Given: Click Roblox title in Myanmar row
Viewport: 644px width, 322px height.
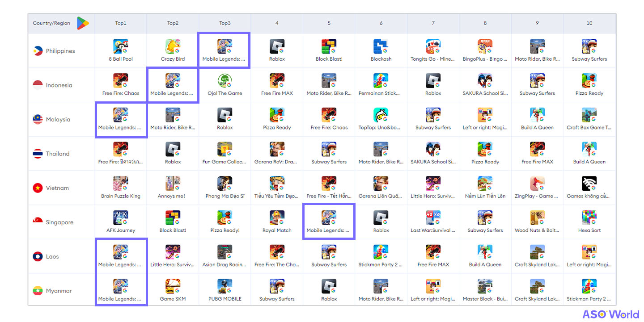Looking at the screenshot, I should 329,299.
